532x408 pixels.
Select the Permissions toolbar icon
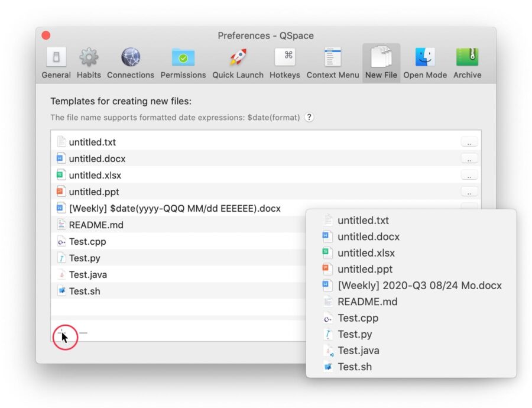tap(183, 57)
